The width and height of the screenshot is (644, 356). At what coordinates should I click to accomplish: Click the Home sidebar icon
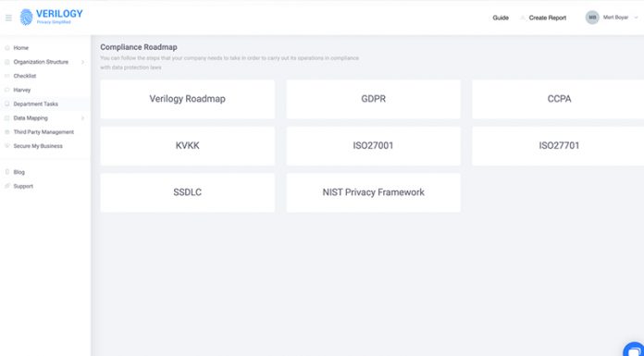7,48
